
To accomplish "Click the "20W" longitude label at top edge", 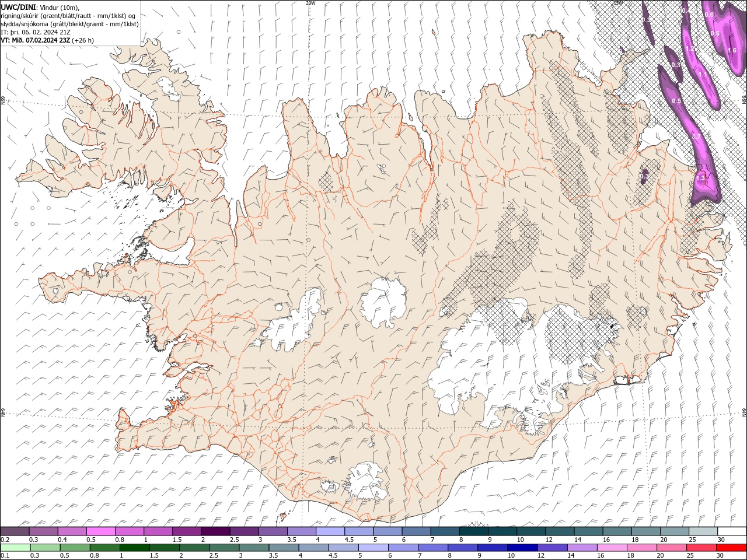I will tap(310, 3).
